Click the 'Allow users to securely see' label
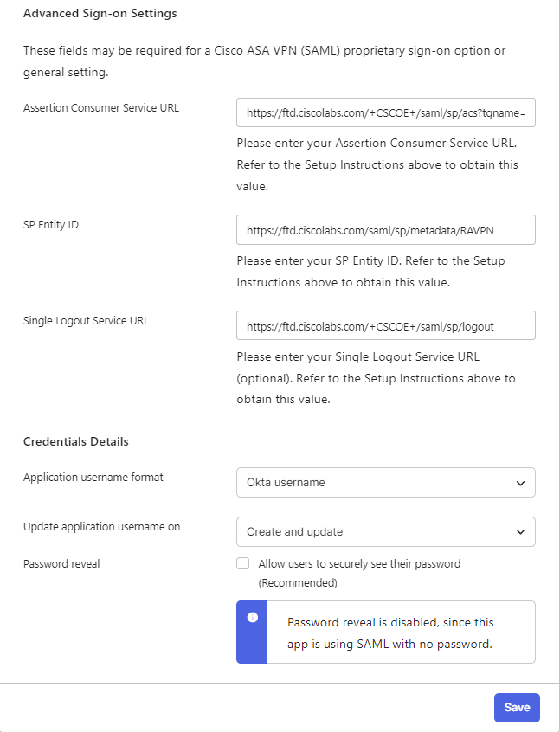 [359, 563]
